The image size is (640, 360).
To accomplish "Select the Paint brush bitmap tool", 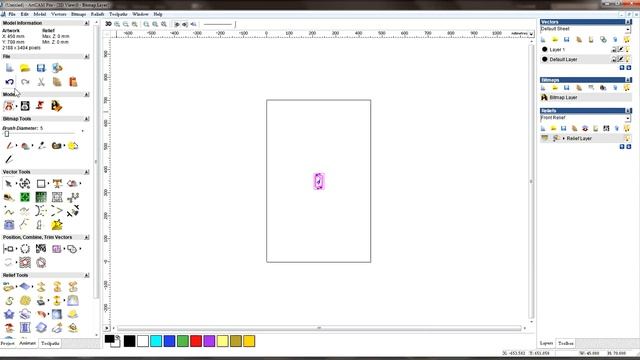I will click(9, 146).
